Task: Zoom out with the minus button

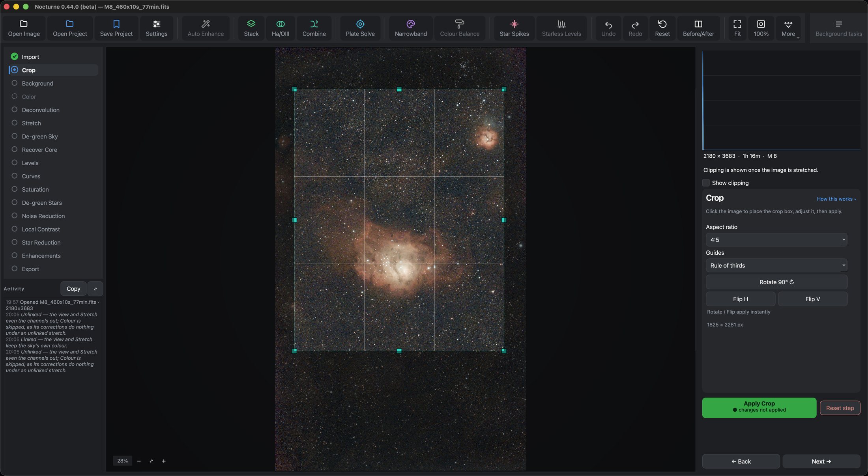Action: (x=139, y=461)
